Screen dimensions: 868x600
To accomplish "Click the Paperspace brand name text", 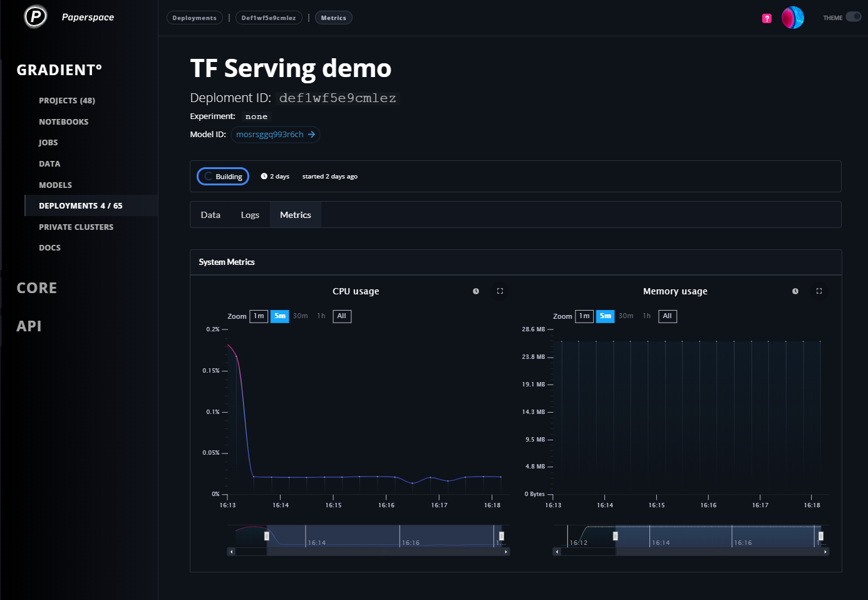I will point(88,18).
